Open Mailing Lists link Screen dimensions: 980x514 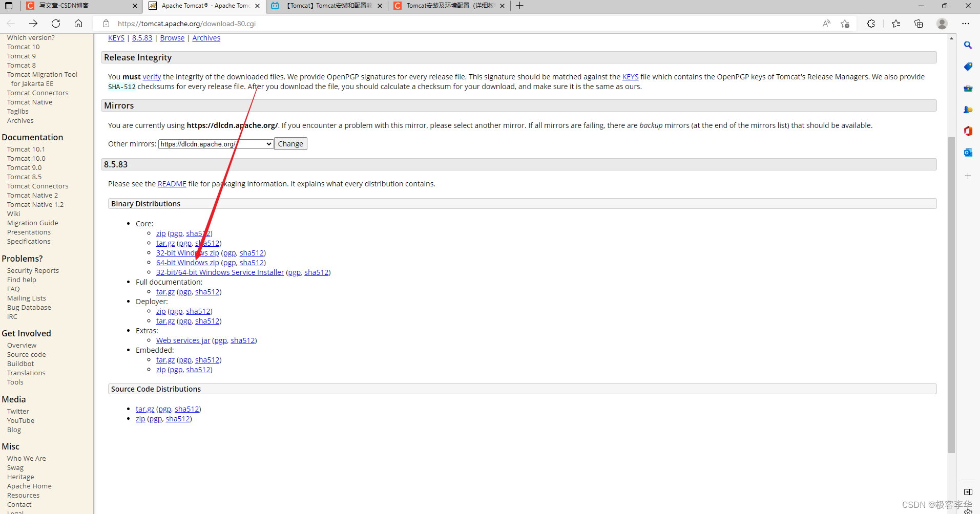26,298
